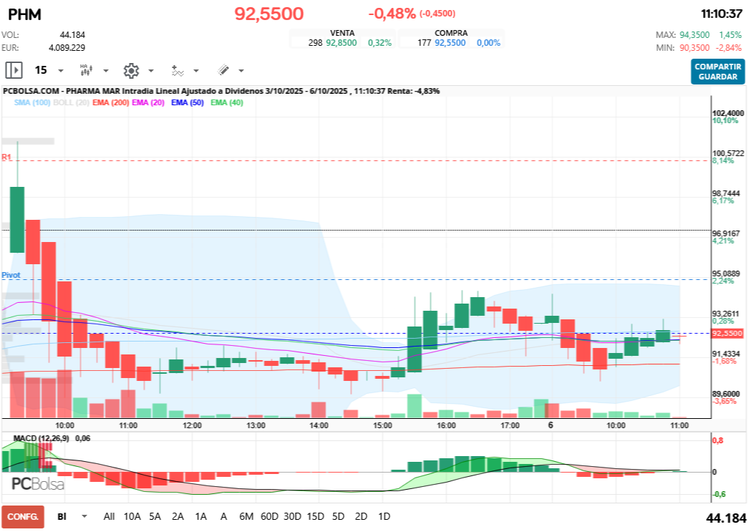Click the COMPARTIR GUARDAR button
The height and width of the screenshot is (532, 756).
(717, 72)
